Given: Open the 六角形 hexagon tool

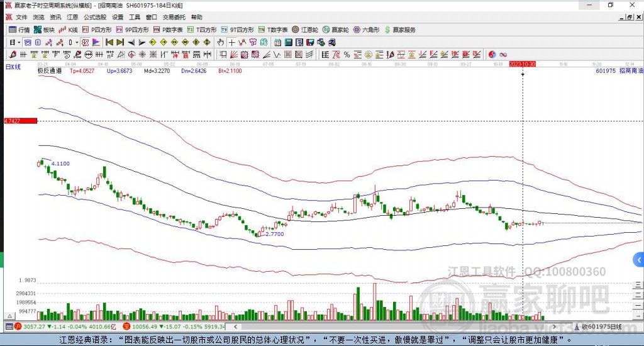Looking at the screenshot, I should (365, 30).
